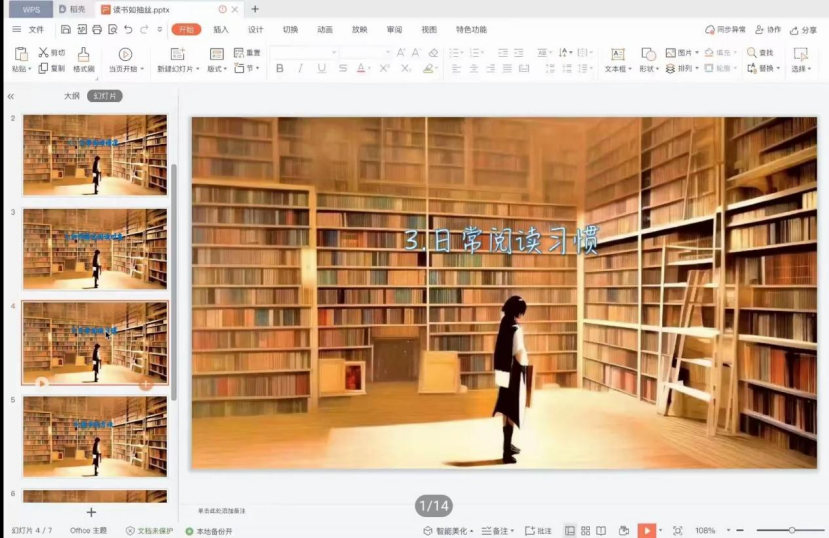Switch to the Outline (大纲) pane tab
The image size is (829, 538).
(71, 96)
